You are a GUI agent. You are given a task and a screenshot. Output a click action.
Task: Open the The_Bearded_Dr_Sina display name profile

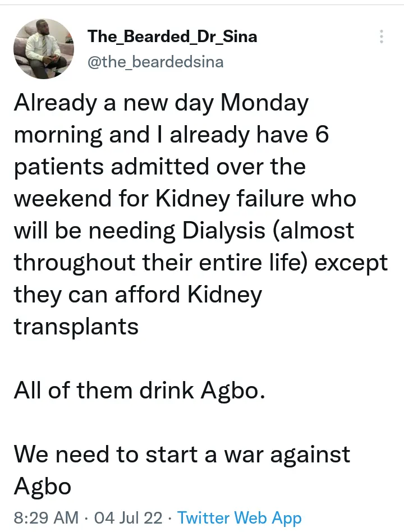pos(172,36)
